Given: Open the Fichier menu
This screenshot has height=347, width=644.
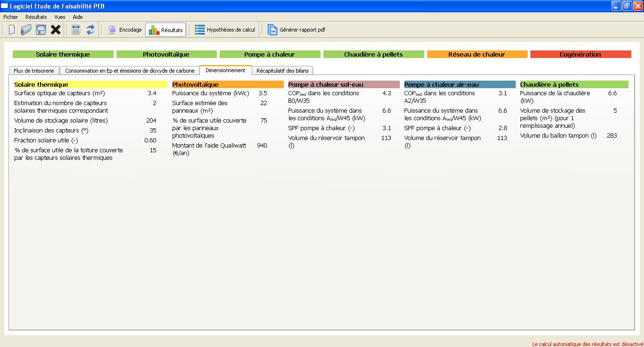Looking at the screenshot, I should point(10,17).
